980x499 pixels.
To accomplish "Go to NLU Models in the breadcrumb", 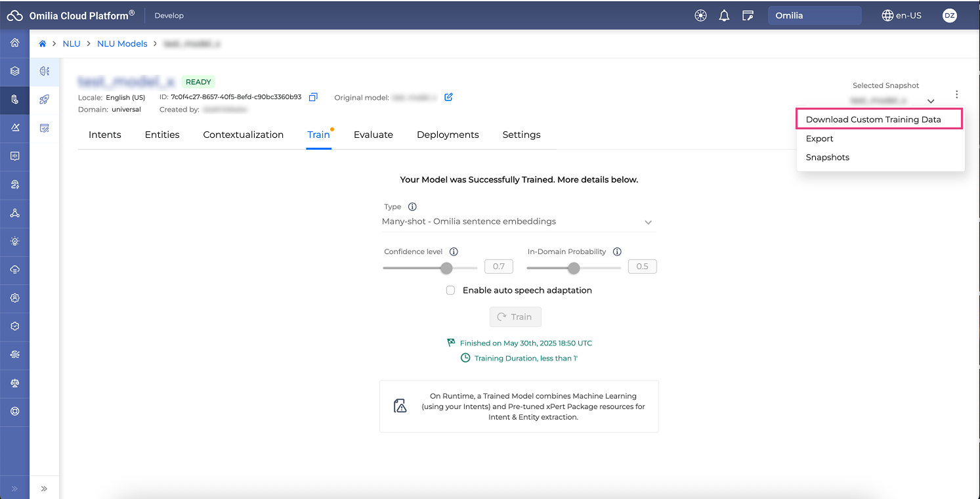I will tap(122, 44).
